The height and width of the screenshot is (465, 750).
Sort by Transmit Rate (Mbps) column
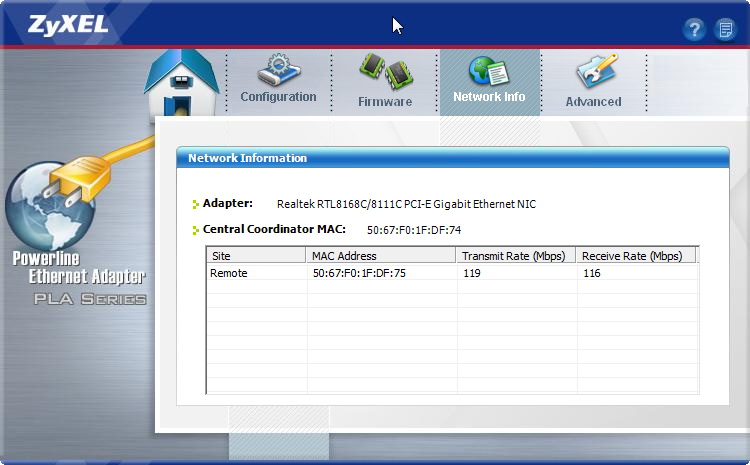(x=515, y=256)
